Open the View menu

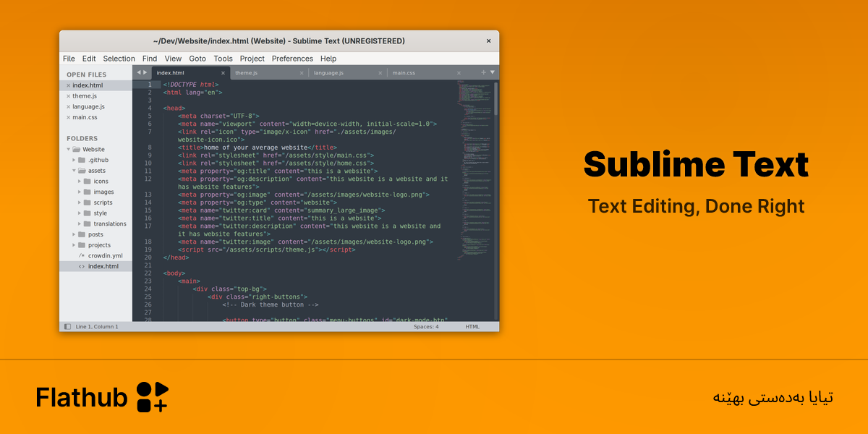click(173, 59)
